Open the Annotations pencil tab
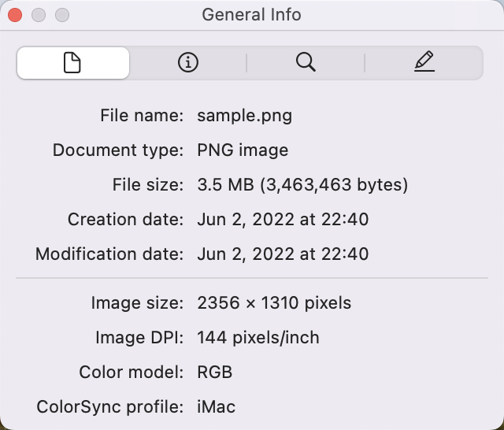The image size is (504, 430). tap(424, 61)
